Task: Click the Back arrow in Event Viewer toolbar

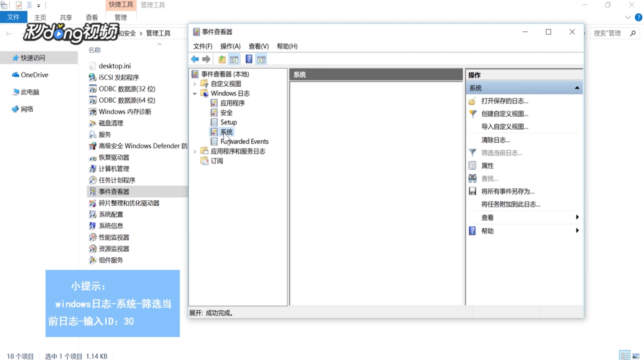Action: click(195, 59)
